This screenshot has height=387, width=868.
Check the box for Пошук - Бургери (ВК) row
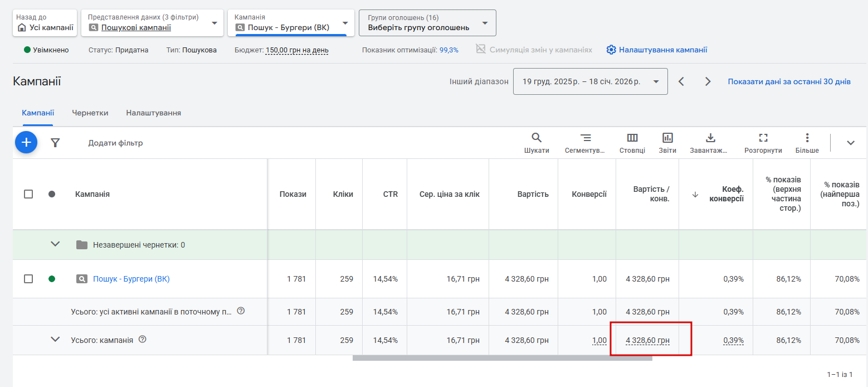click(x=28, y=279)
